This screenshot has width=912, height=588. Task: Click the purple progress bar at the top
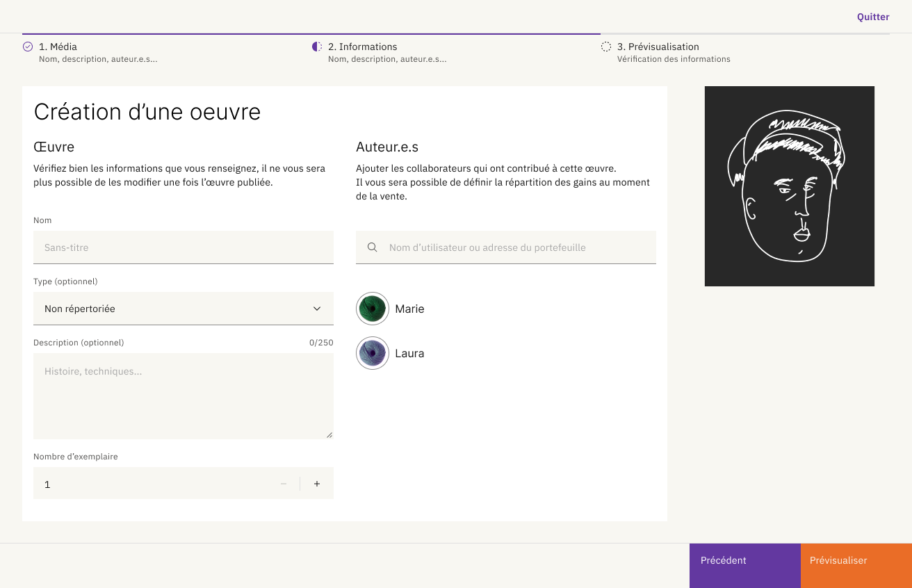pos(311,31)
